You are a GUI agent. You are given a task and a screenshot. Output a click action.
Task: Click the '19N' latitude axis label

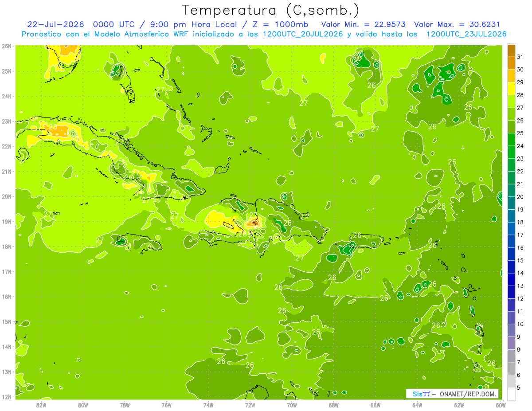pyautogui.click(x=7, y=222)
